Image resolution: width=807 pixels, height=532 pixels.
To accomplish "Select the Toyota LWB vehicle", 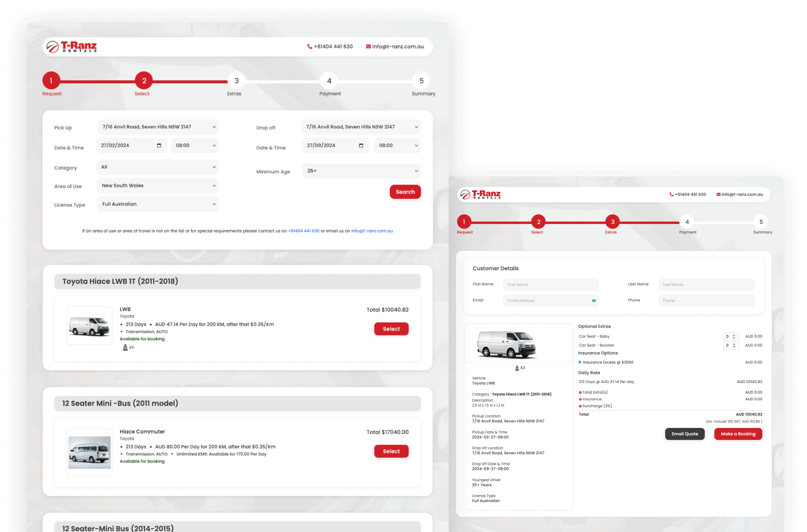I will click(x=391, y=329).
